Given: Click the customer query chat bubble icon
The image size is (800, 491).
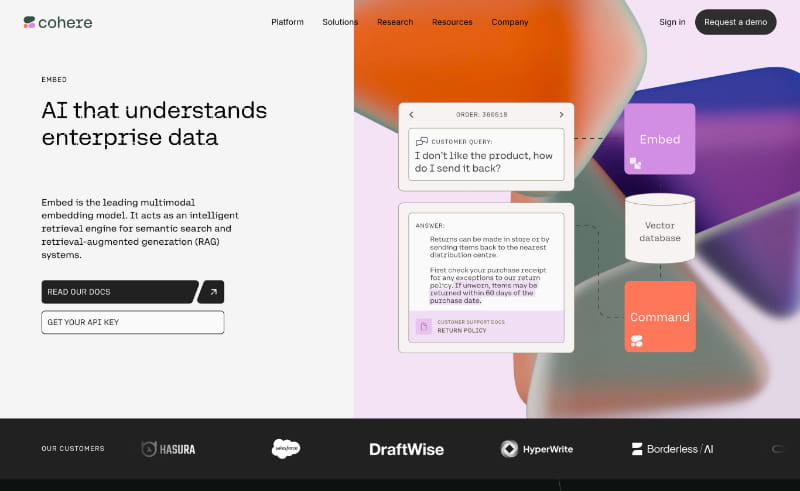Looking at the screenshot, I should click(x=421, y=141).
